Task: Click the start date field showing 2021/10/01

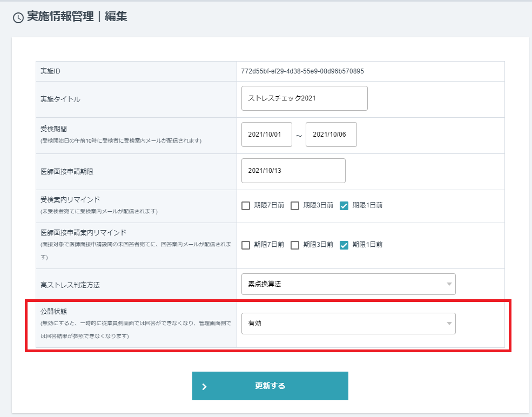Action: pyautogui.click(x=266, y=134)
